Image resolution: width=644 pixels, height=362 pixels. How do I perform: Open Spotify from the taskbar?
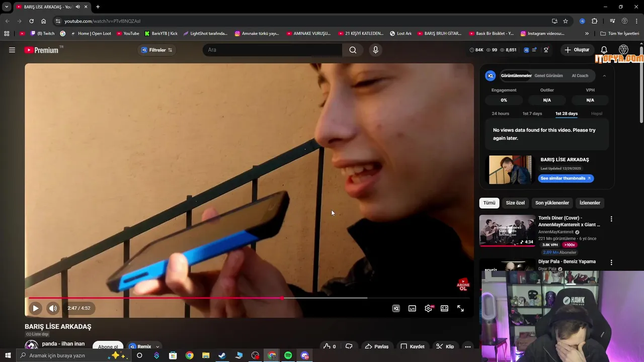click(288, 355)
